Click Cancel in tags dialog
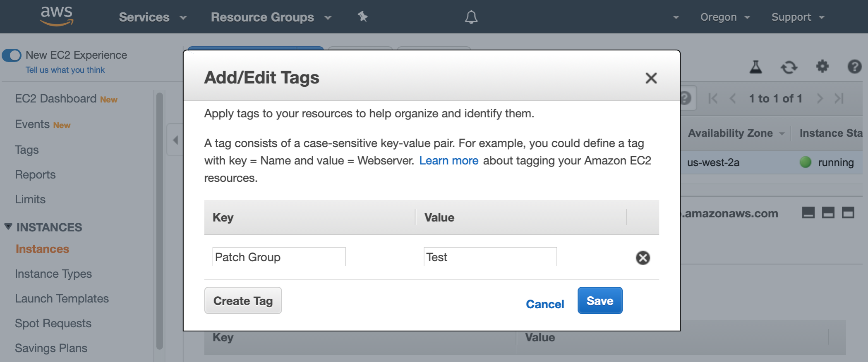 click(545, 304)
